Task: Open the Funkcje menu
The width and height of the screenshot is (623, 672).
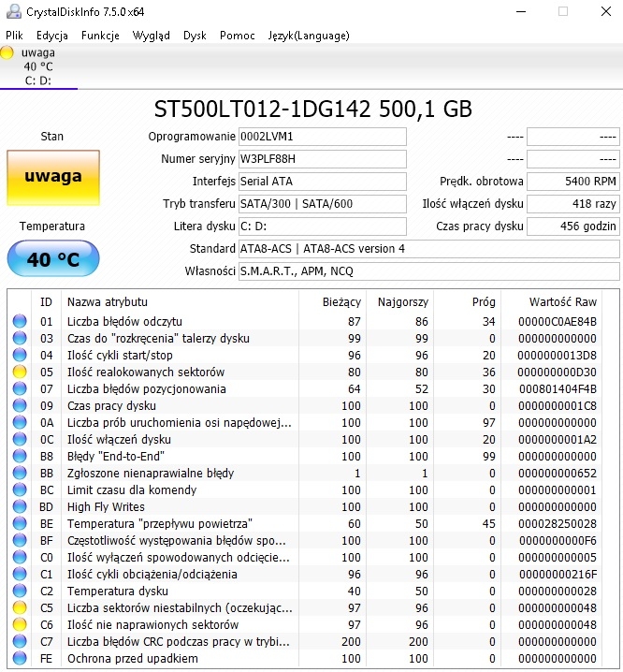Action: pyautogui.click(x=100, y=36)
